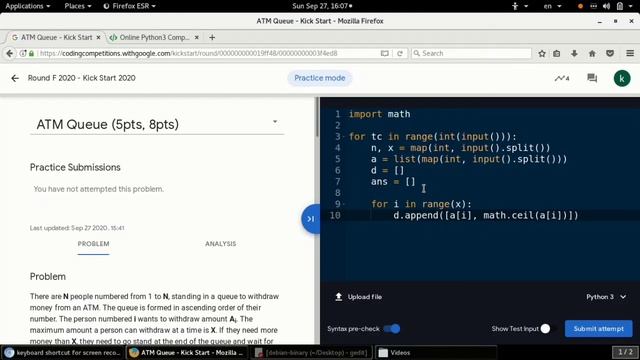Image resolution: width=640 pixels, height=360 pixels.
Task: Collapse problem panel with the blue round button
Action: click(310, 219)
